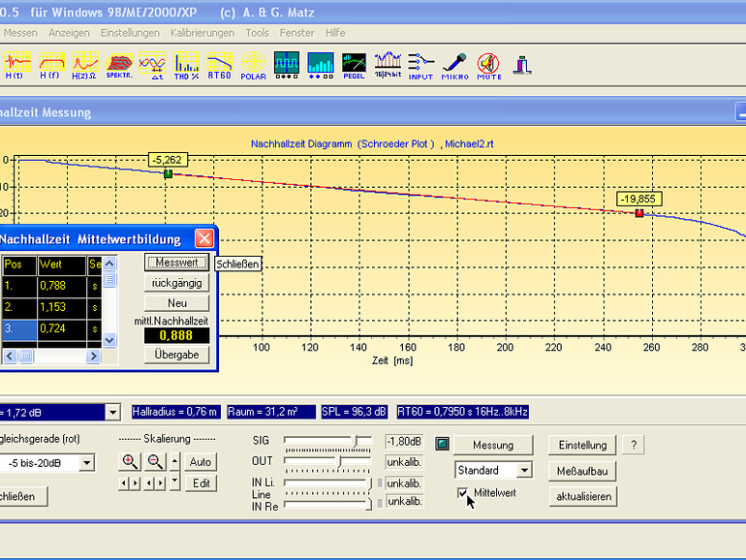The image size is (746, 560).
Task: Toggle the small green indicator beside Messung
Action: tap(442, 445)
